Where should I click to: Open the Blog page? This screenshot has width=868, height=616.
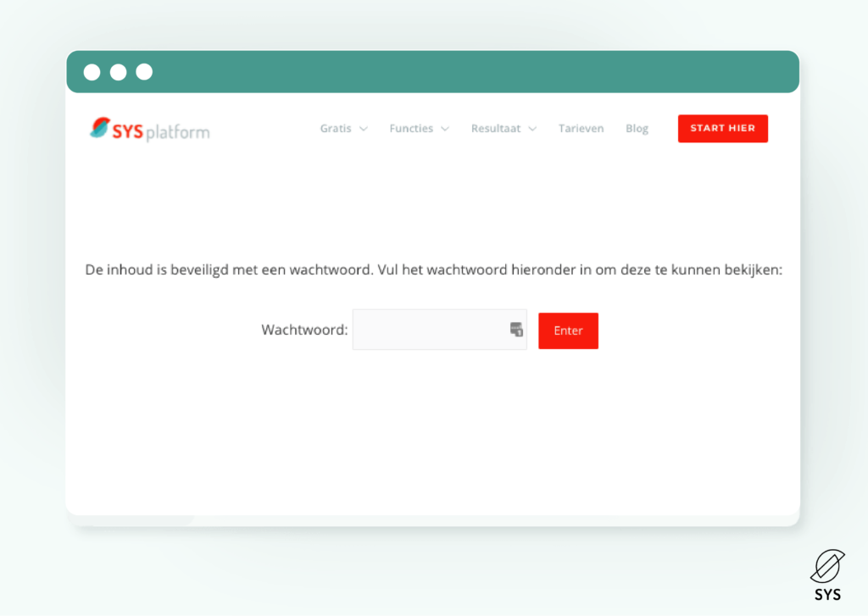637,129
